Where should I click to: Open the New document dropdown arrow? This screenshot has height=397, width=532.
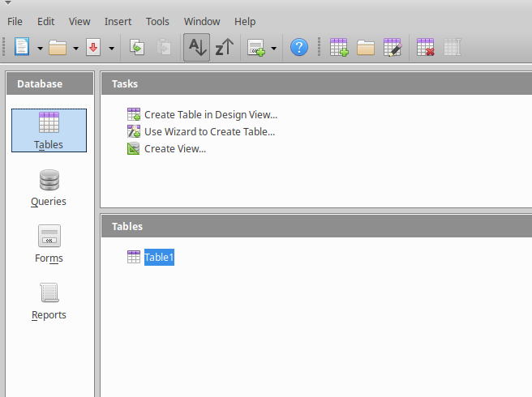coord(40,48)
